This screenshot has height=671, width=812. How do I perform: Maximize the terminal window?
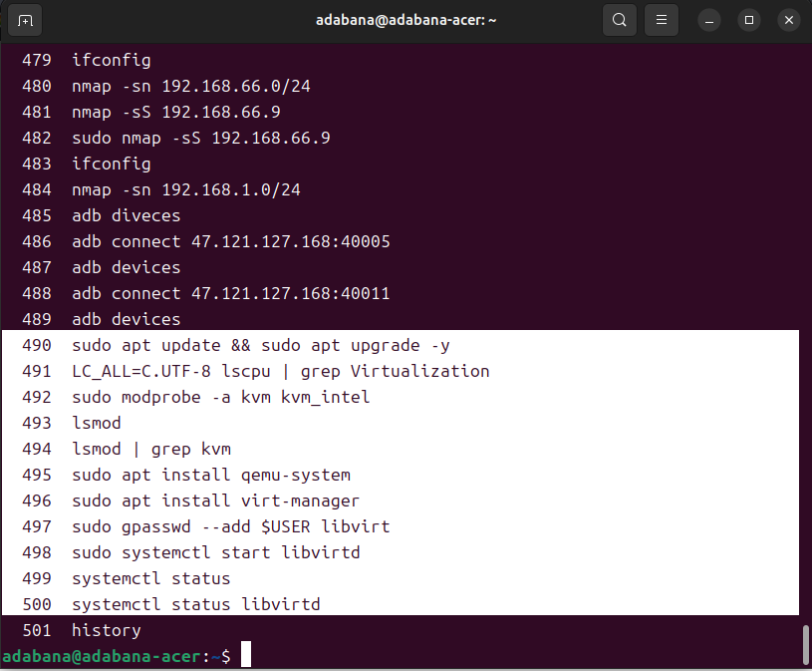[x=749, y=20]
